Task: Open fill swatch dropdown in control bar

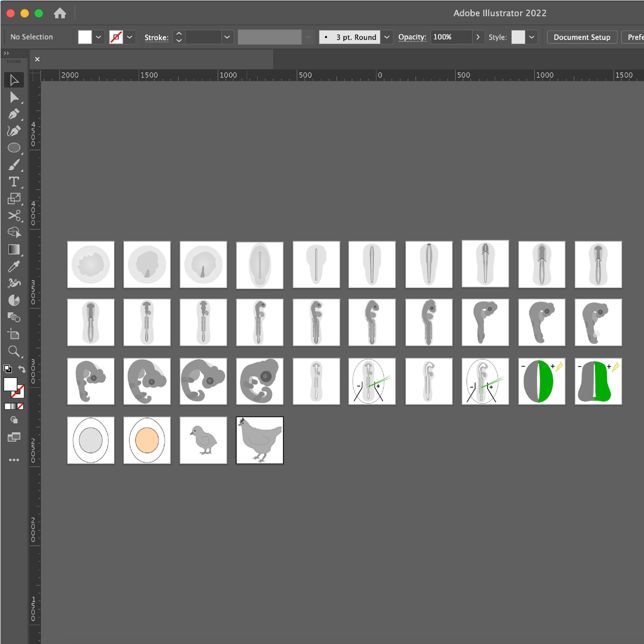Action: coord(98,37)
